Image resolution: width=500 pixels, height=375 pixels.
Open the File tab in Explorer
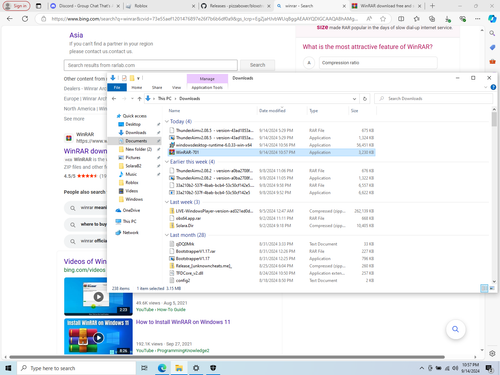click(117, 87)
